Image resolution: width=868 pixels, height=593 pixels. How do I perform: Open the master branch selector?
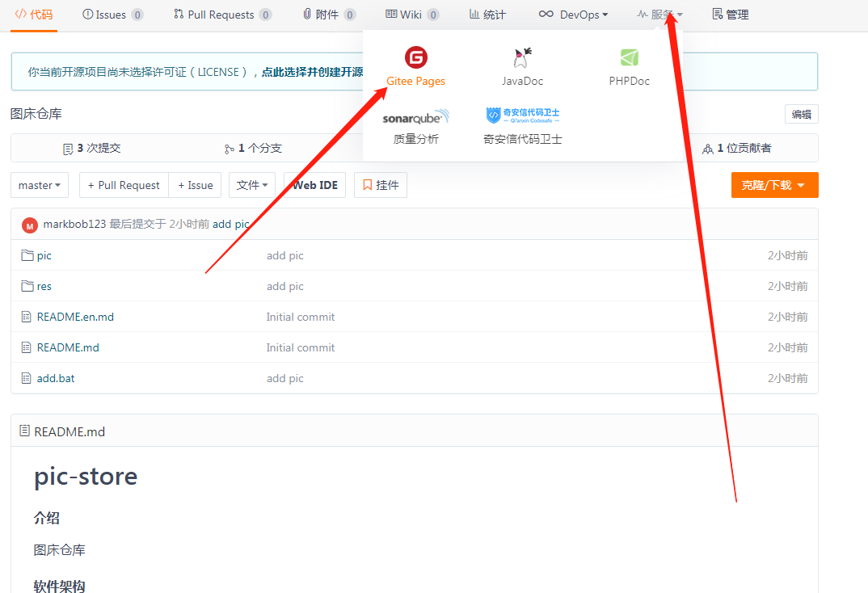39,185
